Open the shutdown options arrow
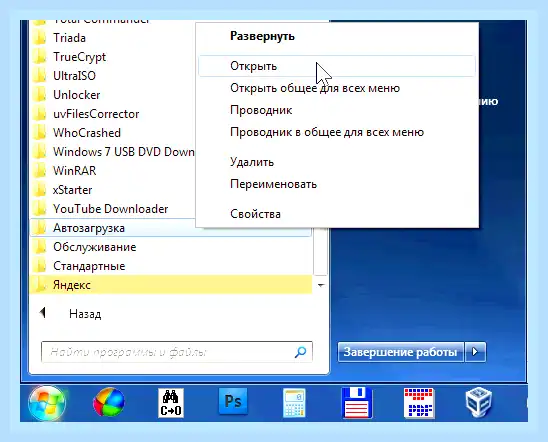 point(475,352)
